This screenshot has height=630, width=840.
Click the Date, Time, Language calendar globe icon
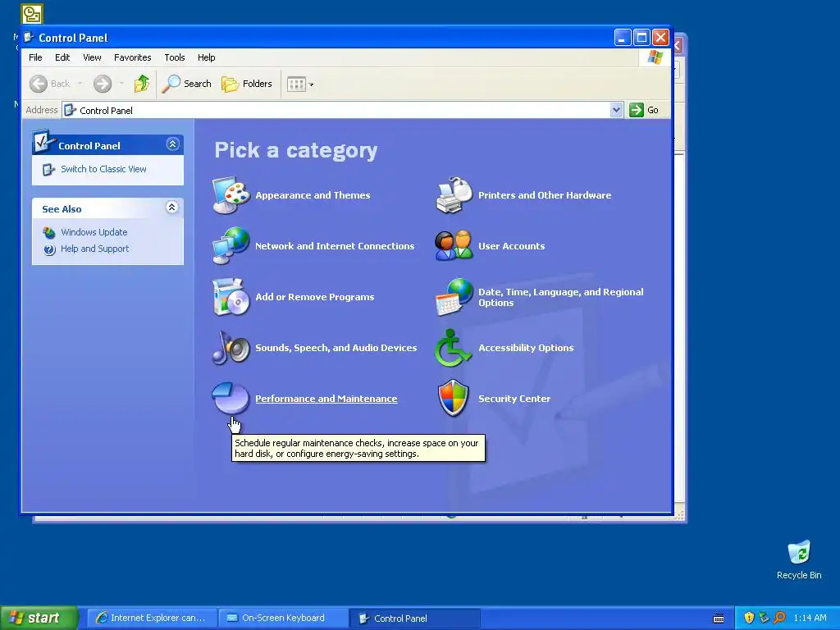point(454,297)
